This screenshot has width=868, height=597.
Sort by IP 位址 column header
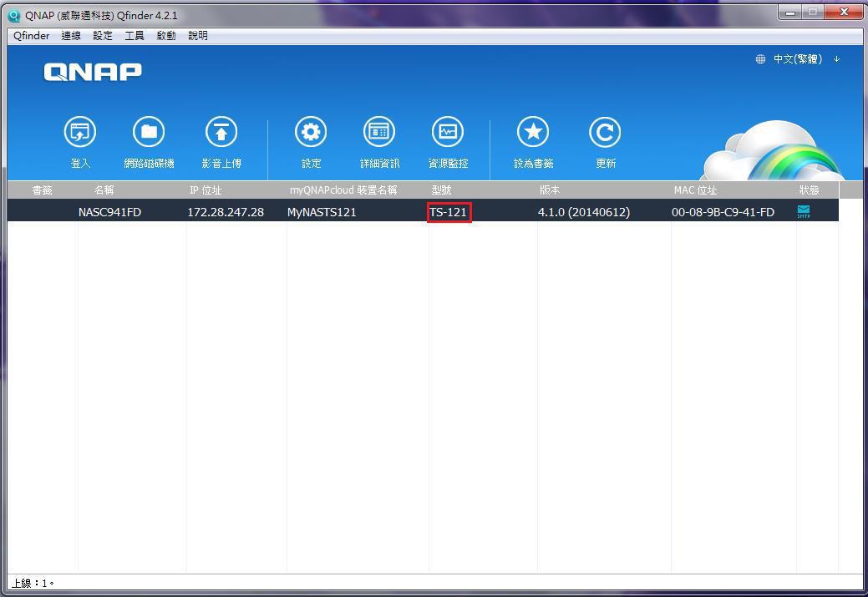point(206,190)
